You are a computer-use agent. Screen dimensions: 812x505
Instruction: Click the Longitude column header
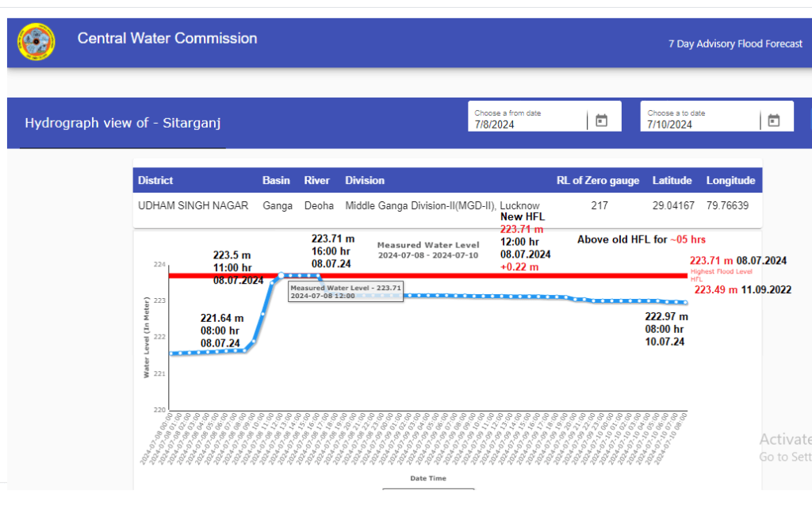pyautogui.click(x=730, y=181)
